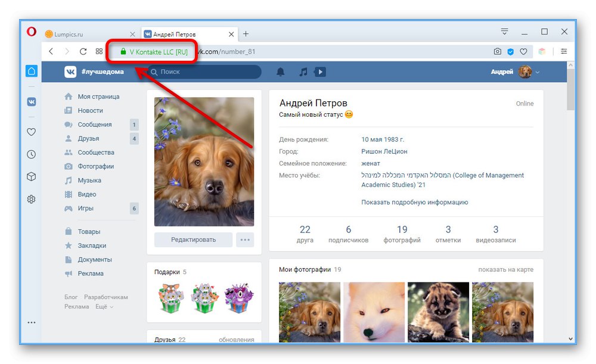
Task: Reload the page with refresh icon
Action: click(83, 51)
